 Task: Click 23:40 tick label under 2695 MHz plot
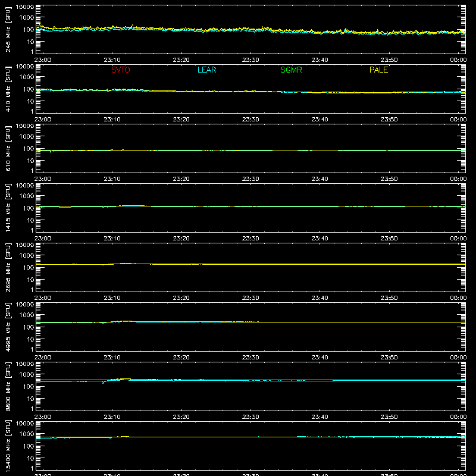tap(320, 298)
